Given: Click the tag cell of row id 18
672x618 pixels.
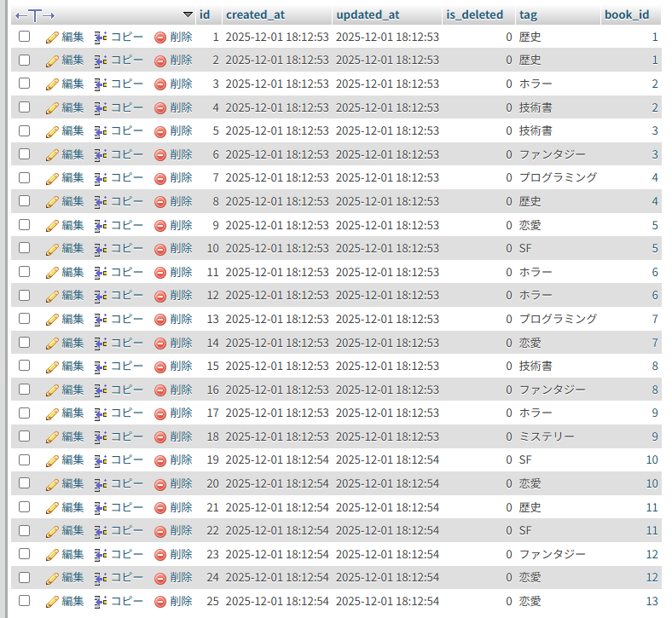Looking at the screenshot, I should coord(547,436).
